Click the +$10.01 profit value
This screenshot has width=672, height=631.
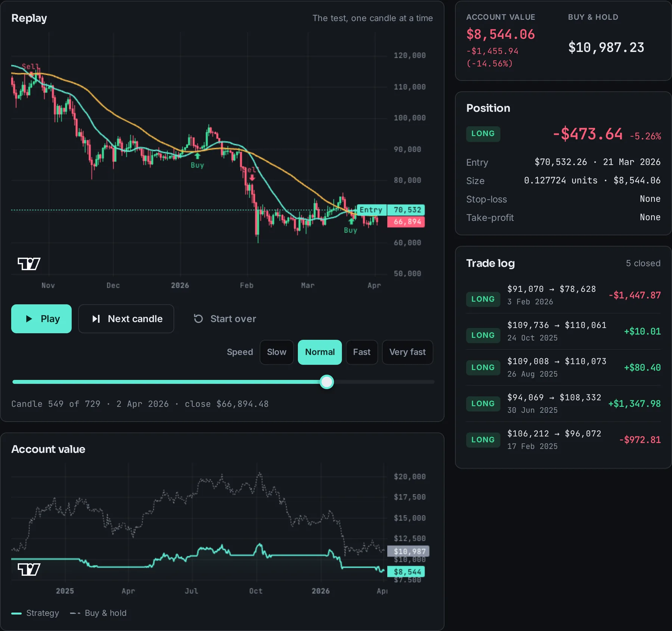tap(643, 331)
